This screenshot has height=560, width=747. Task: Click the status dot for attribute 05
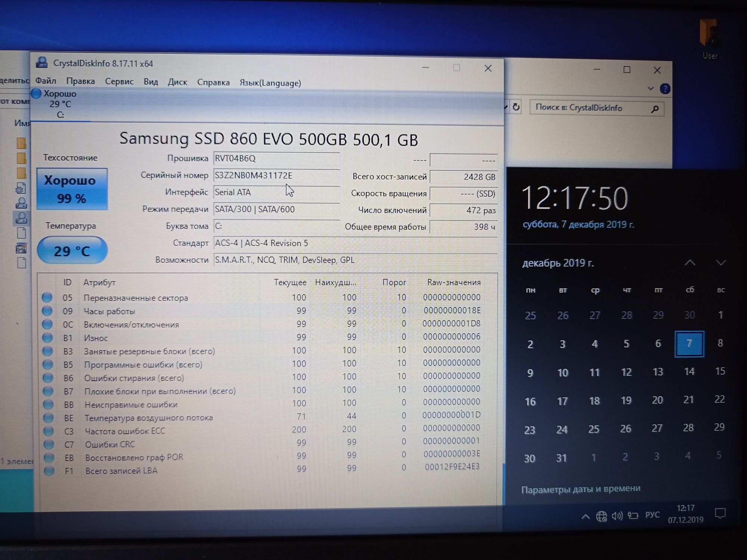[47, 297]
